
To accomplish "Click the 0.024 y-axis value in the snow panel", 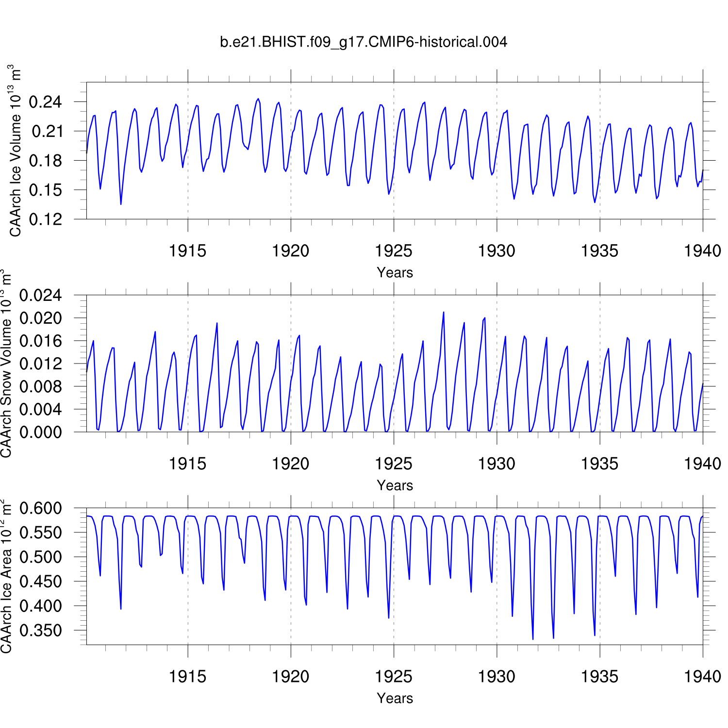I will (x=41, y=295).
